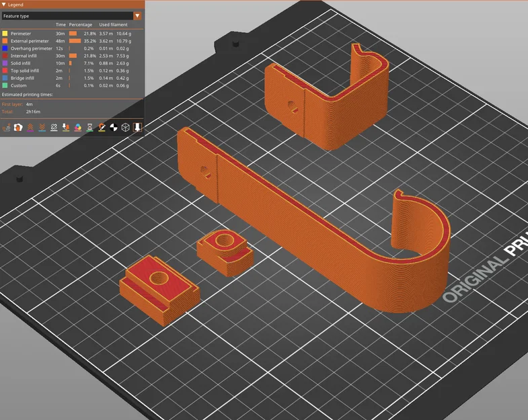Toggle the red Top solid infill swatch

[x=5, y=71]
